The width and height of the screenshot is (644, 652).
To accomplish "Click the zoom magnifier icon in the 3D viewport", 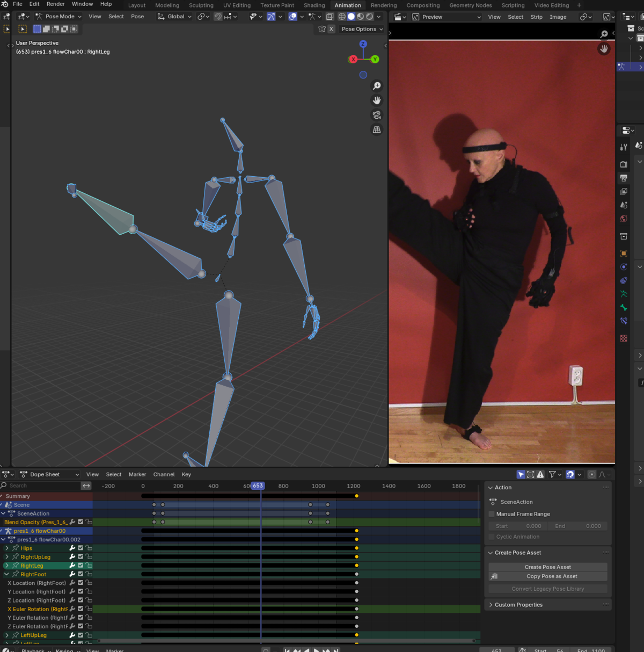I will 377,86.
